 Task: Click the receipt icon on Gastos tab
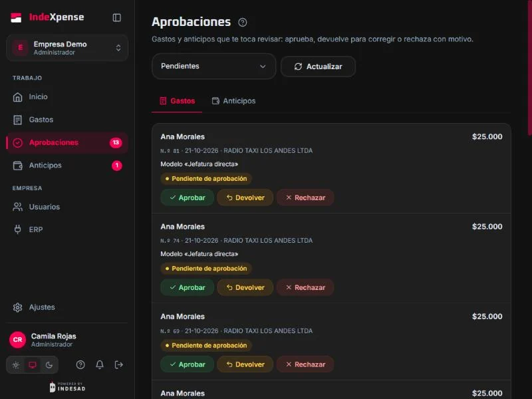[163, 101]
